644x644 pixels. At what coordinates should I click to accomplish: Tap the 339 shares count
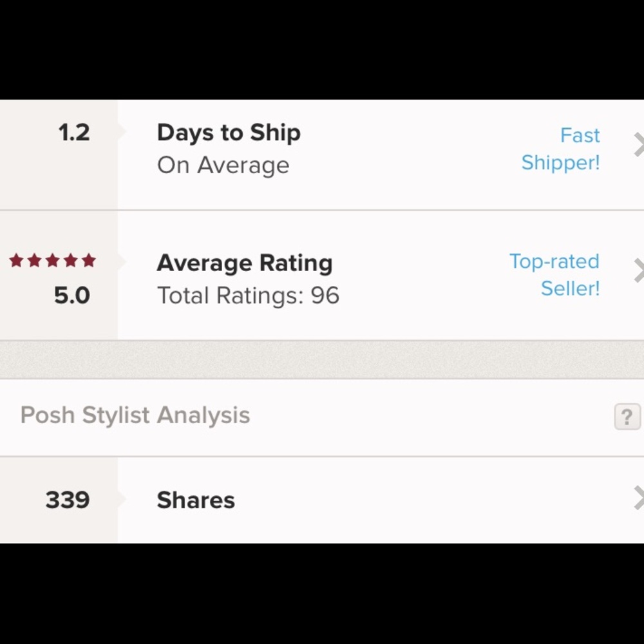point(66,500)
